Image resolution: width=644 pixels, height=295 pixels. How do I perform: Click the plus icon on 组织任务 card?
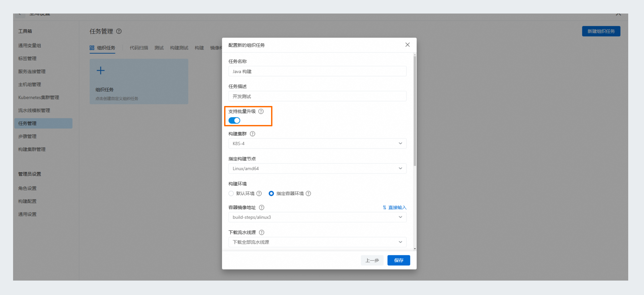pyautogui.click(x=101, y=71)
